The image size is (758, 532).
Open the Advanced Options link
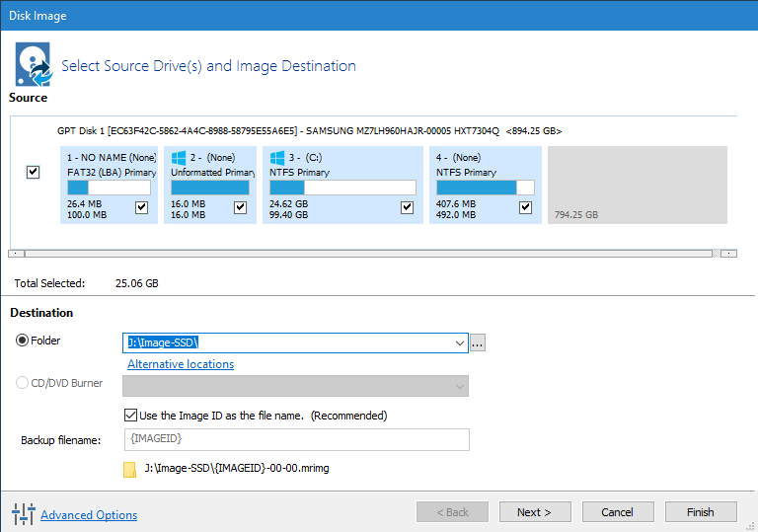(x=89, y=515)
